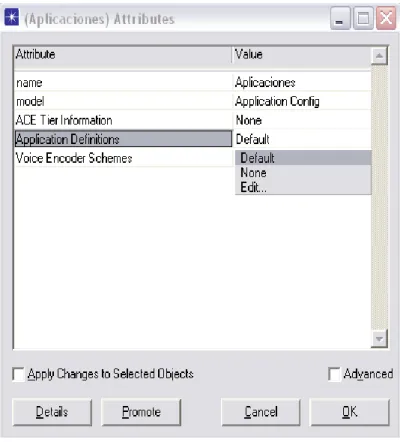The image size is (400, 442).
Task: Select the Application Definitions attribute
Action: (x=123, y=139)
